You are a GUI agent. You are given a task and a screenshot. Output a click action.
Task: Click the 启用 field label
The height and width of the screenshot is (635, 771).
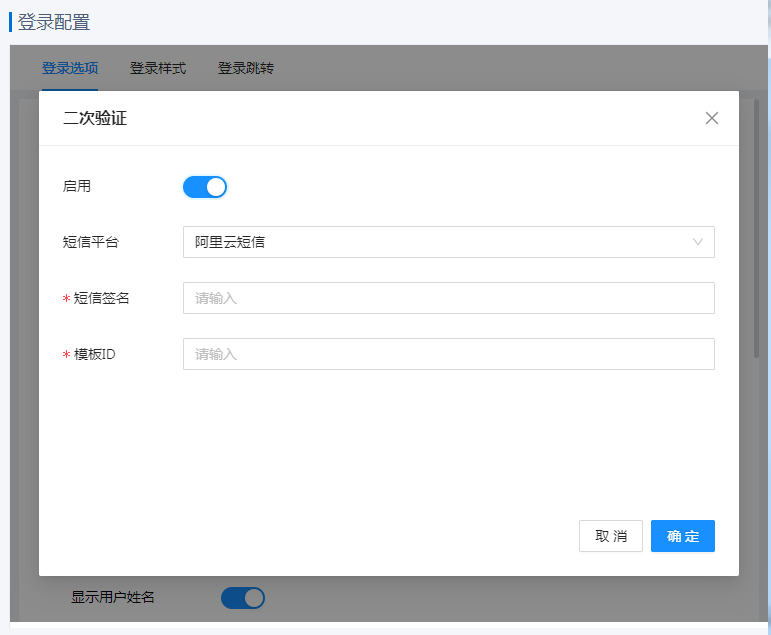[x=76, y=186]
